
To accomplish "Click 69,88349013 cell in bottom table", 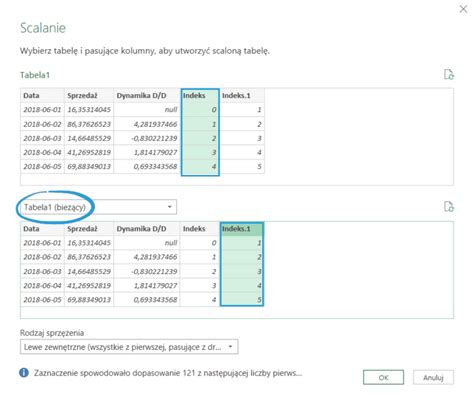I will [89, 299].
